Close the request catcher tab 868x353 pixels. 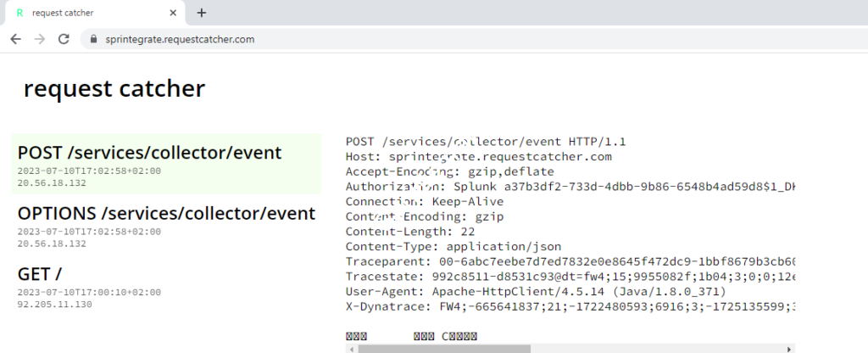pos(172,13)
